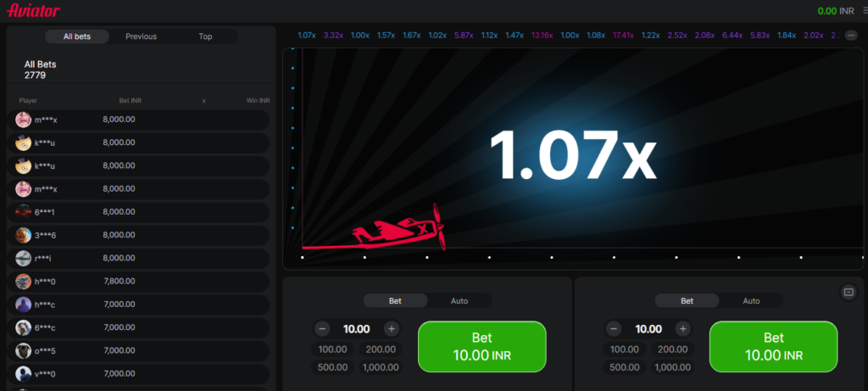
Task: Click the left bet amount field showing 10.00
Action: tap(356, 328)
